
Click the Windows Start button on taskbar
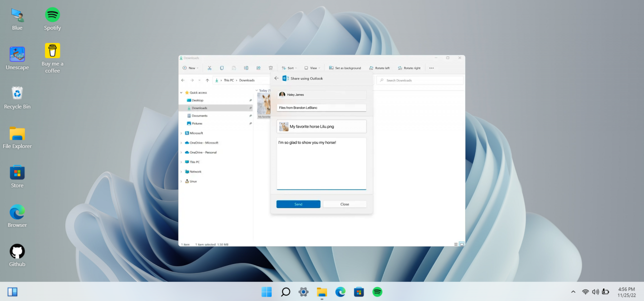click(x=267, y=292)
